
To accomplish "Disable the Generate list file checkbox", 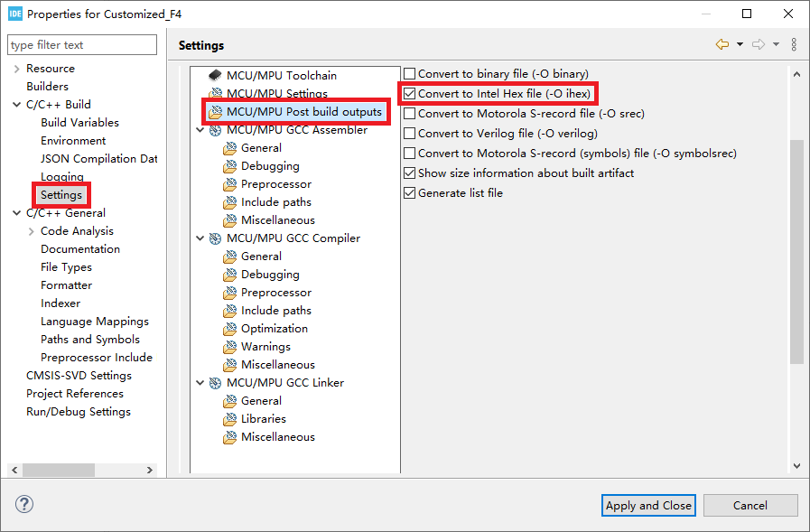I will [410, 192].
